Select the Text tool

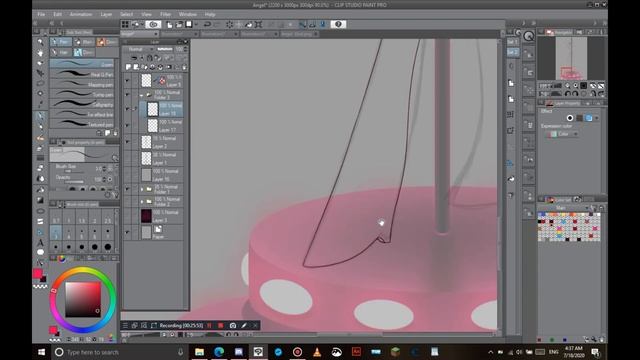click(x=40, y=242)
